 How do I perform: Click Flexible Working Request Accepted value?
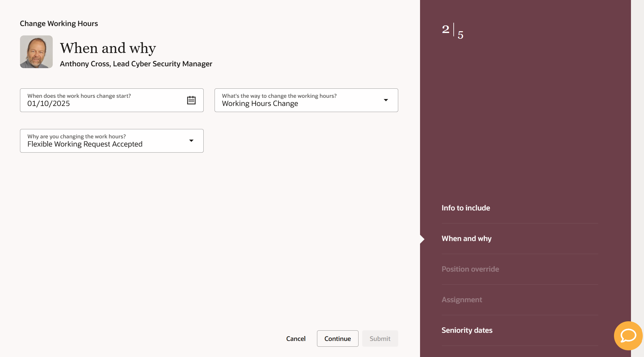pyautogui.click(x=85, y=144)
